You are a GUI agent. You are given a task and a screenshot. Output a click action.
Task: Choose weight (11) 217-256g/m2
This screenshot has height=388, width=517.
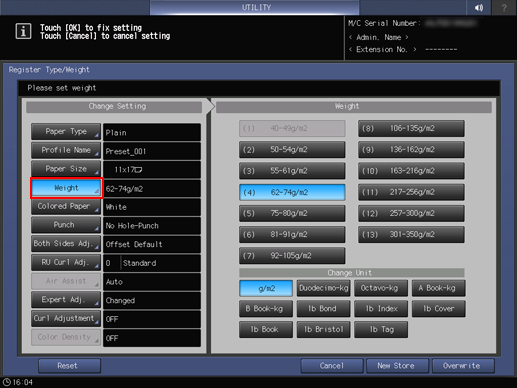[x=411, y=192]
